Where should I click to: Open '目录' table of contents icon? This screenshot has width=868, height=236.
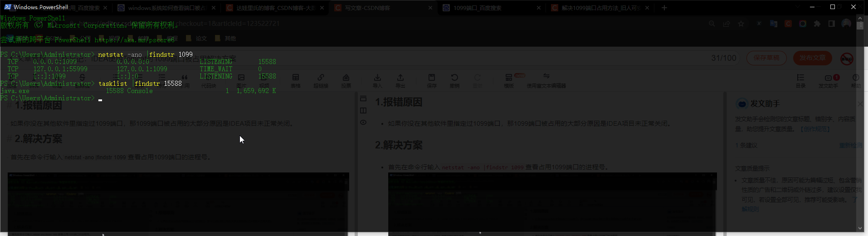click(801, 81)
